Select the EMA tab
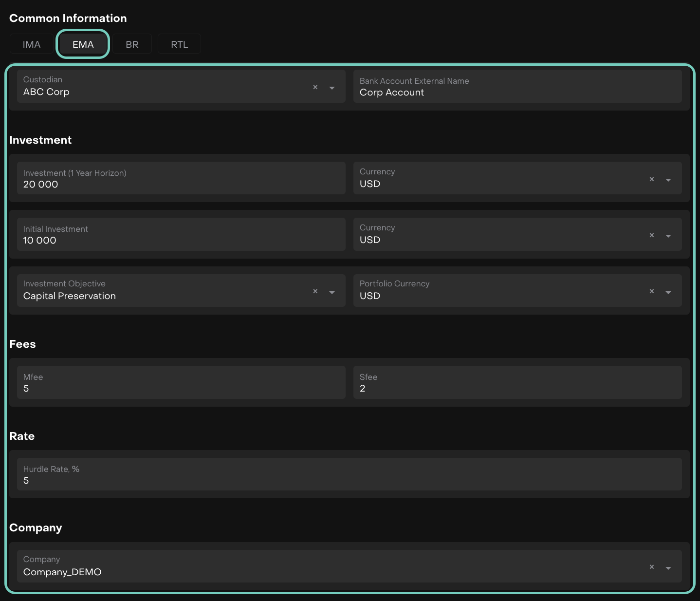 click(x=83, y=44)
